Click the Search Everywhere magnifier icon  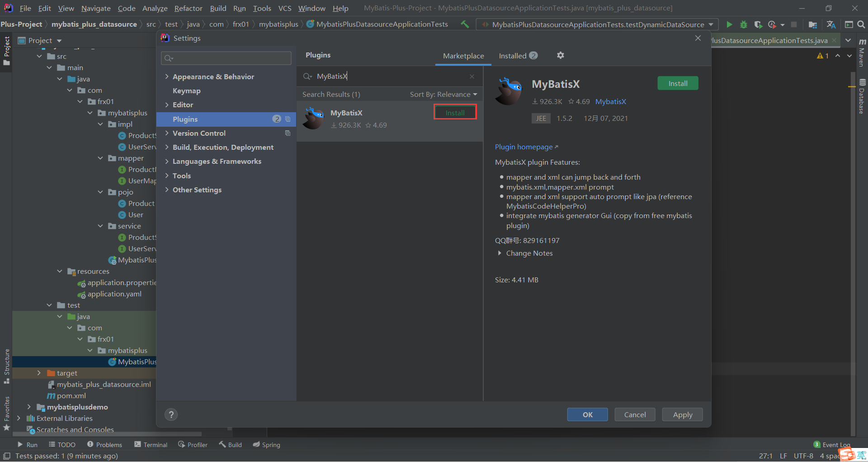pyautogui.click(x=861, y=24)
